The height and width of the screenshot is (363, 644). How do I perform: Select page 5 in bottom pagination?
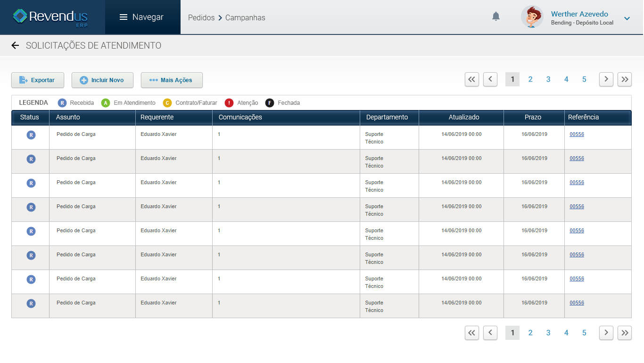click(x=584, y=333)
